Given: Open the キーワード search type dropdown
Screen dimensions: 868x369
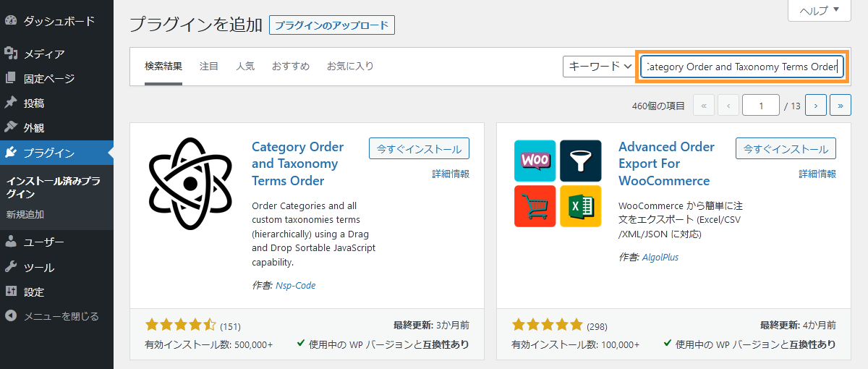Looking at the screenshot, I should click(599, 66).
